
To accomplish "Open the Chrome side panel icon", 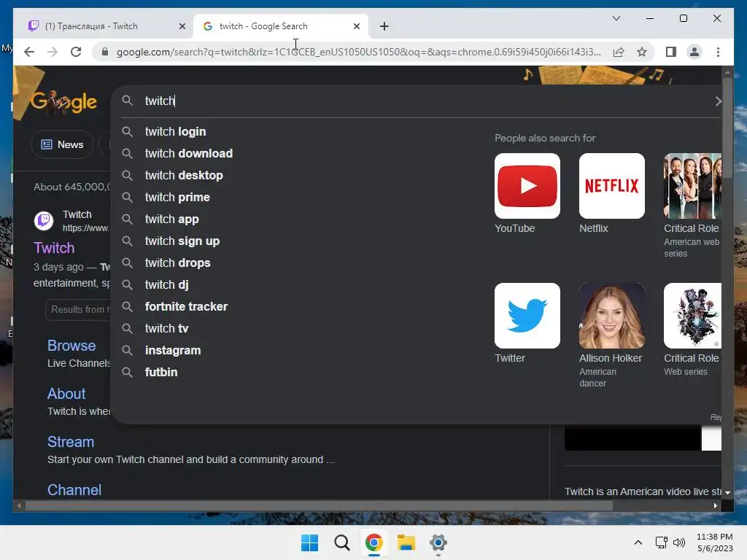I will click(x=671, y=52).
